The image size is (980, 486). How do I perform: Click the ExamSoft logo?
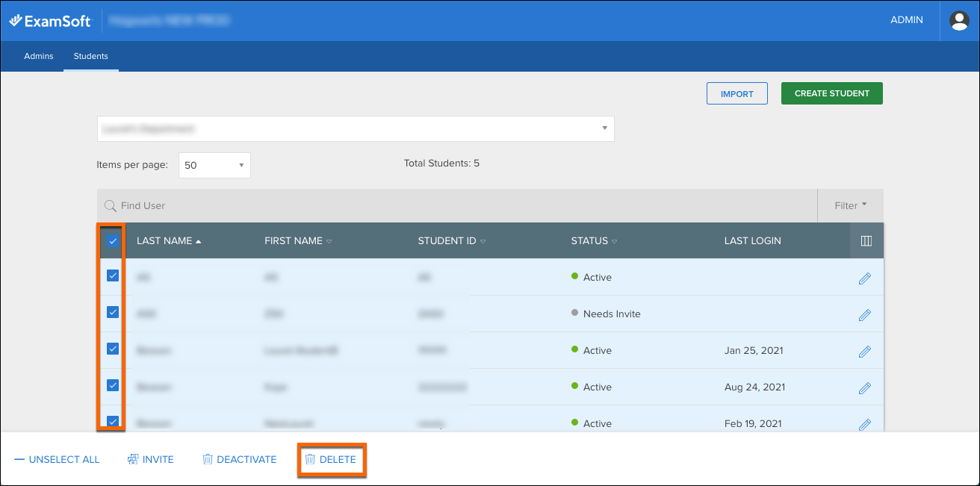click(51, 21)
